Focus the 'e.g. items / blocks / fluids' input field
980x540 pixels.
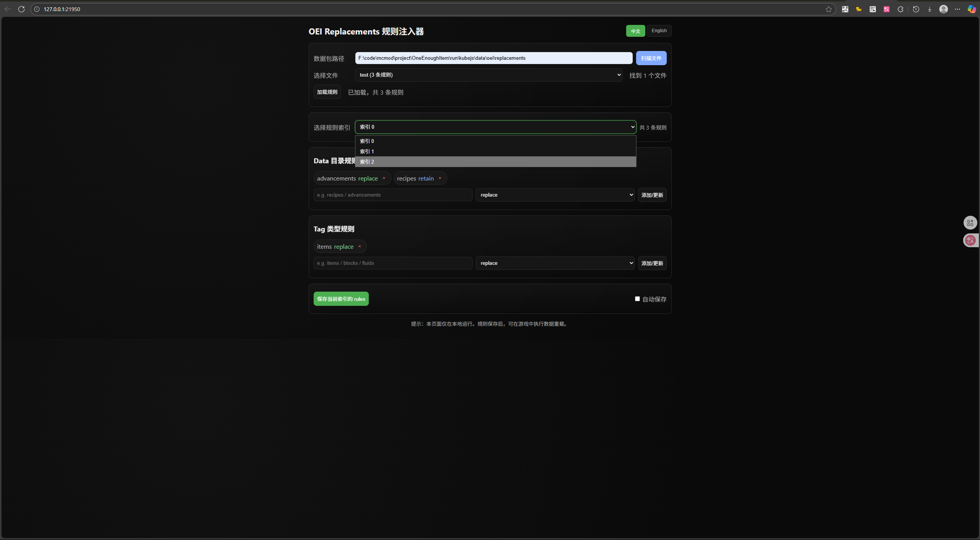[x=393, y=263]
